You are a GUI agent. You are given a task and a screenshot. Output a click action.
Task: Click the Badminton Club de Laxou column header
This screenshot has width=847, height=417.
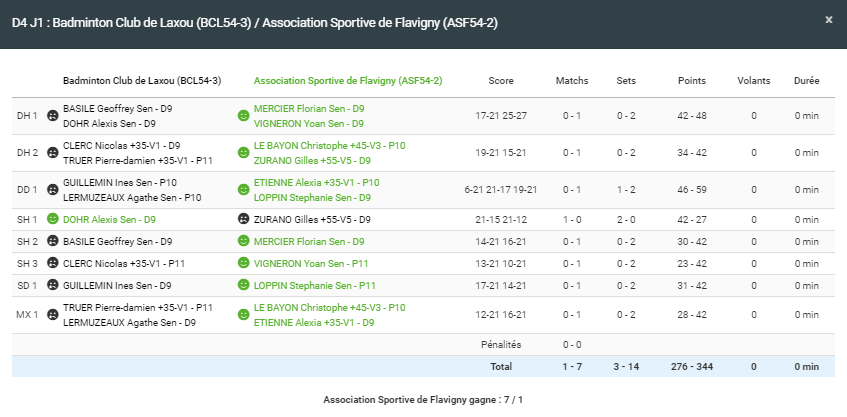coord(142,81)
